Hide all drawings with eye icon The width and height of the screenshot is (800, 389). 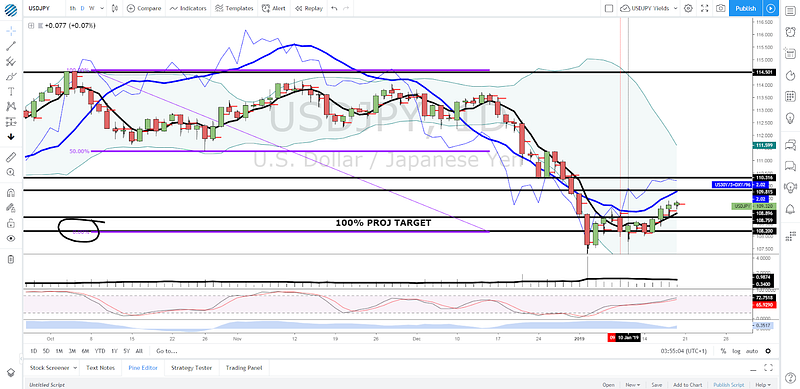click(11, 238)
